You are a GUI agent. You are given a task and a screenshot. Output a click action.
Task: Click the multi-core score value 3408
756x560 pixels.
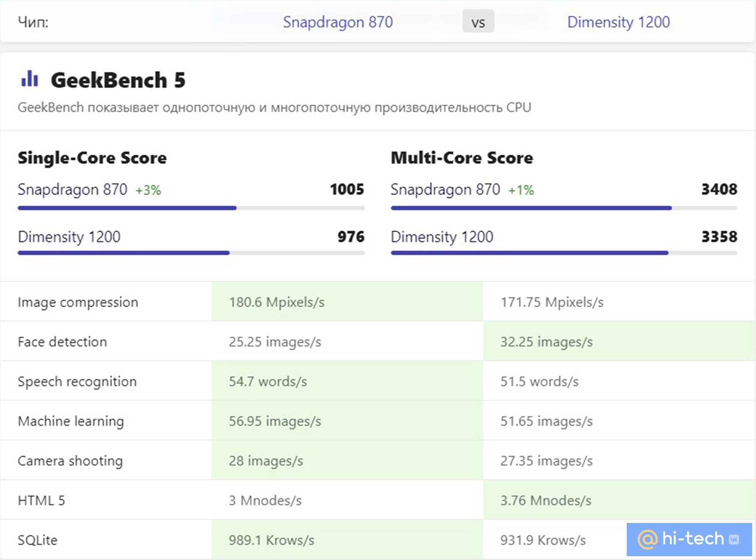pyautogui.click(x=719, y=189)
